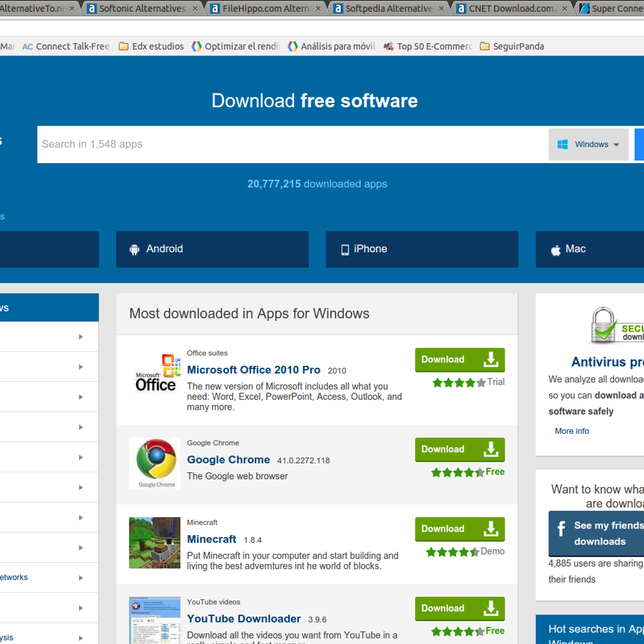
Task: Click Minecraft star rating
Action: pos(453,552)
